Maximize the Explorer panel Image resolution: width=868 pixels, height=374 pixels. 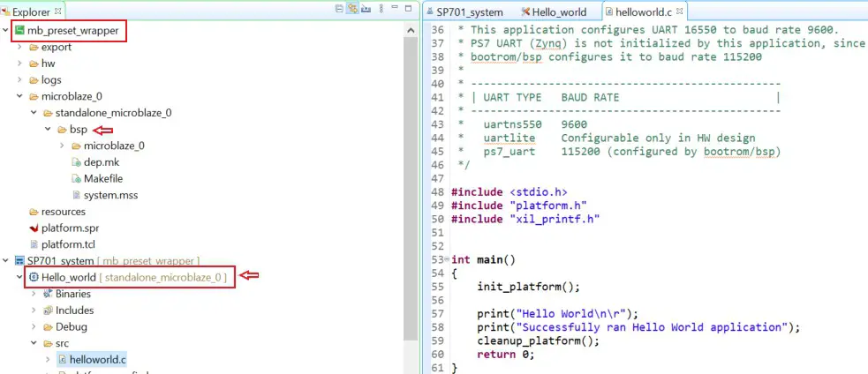(x=408, y=8)
